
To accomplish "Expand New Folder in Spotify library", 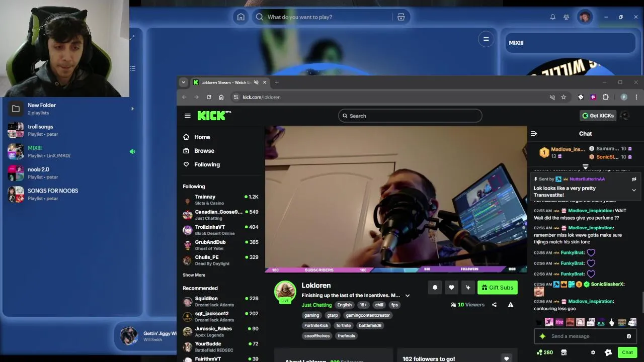I will pos(132,109).
